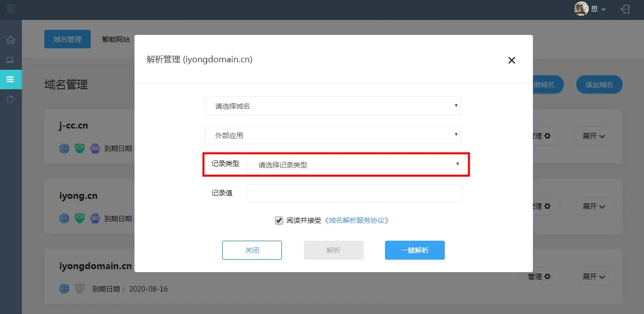Click the green ICP shield icon for j-cc.cn
The height and width of the screenshot is (314, 644).
point(79,148)
